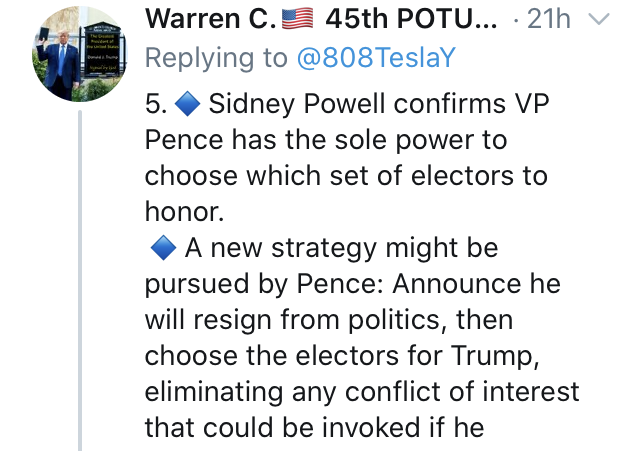The width and height of the screenshot is (640, 451).
Task: Open the 21h timestamp permalink
Action: (549, 19)
